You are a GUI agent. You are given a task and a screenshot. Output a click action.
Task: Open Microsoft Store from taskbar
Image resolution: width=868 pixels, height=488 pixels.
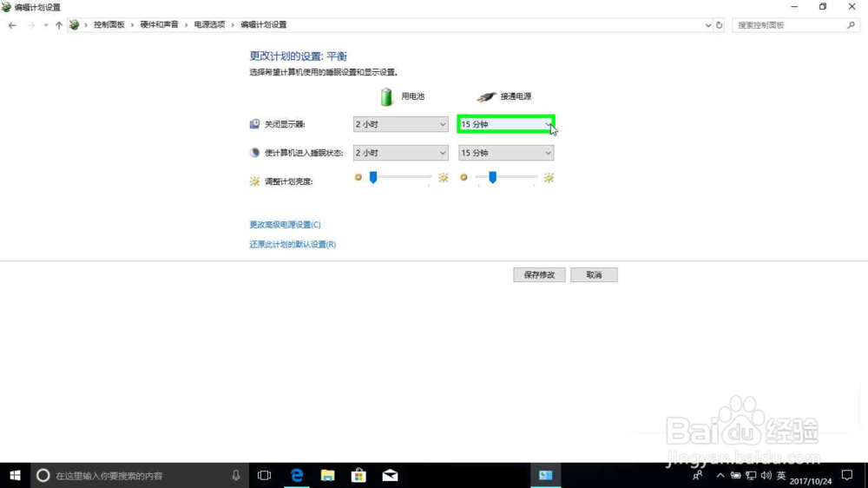click(x=358, y=475)
